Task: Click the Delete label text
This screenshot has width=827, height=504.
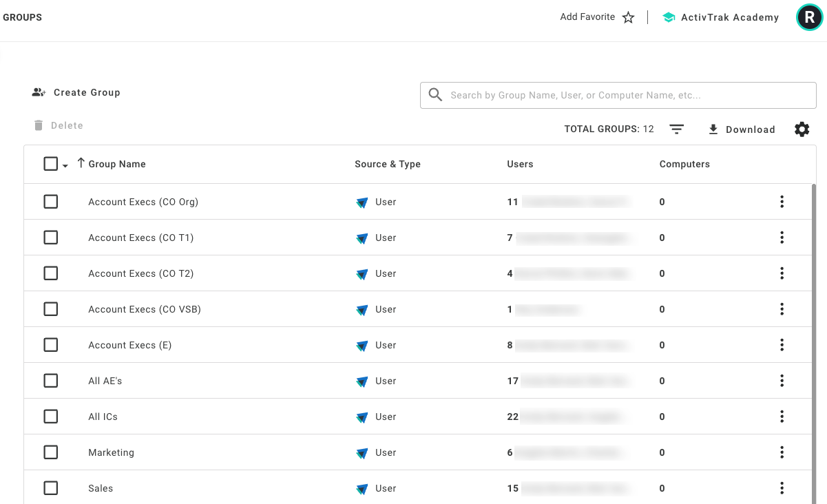Action: click(67, 125)
